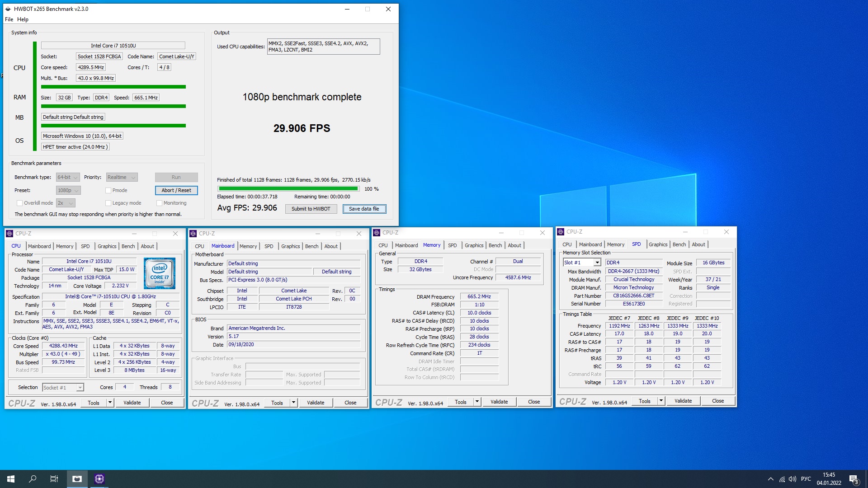This screenshot has width=868, height=488.
Task: Open Task View on the taskbar
Action: point(54,479)
